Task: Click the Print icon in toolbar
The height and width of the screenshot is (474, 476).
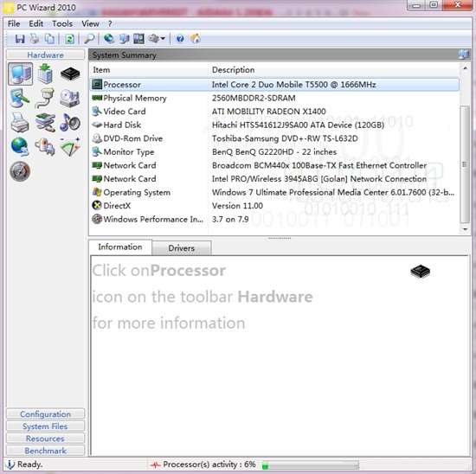Action: [x=35, y=39]
